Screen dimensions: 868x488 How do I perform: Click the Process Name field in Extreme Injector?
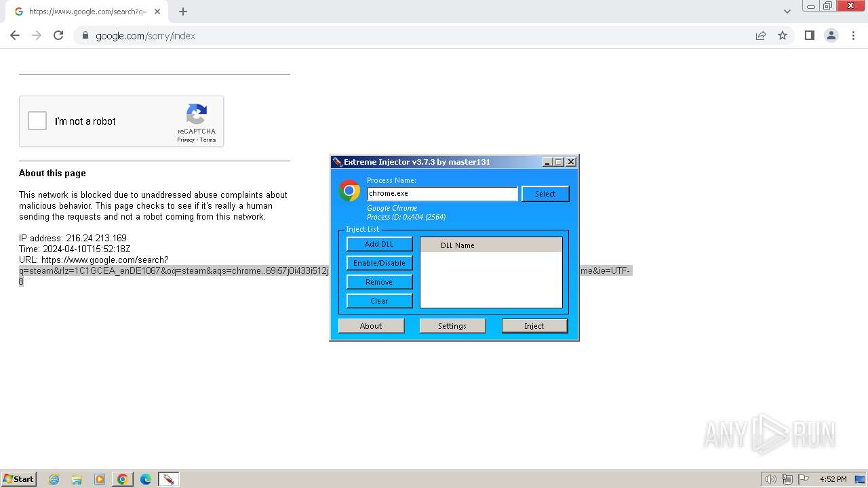point(442,194)
